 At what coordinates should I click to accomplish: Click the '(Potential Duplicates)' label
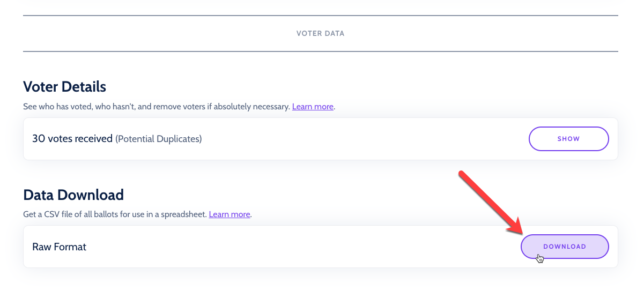(159, 139)
